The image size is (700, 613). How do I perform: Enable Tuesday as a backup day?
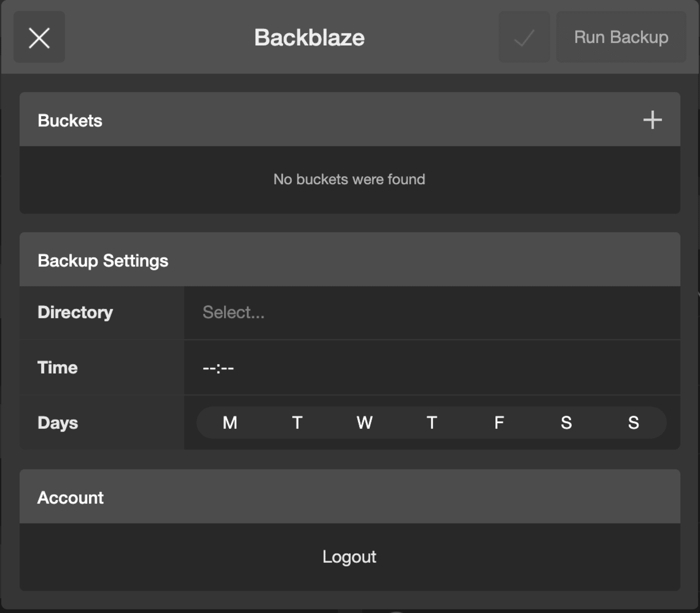click(297, 422)
